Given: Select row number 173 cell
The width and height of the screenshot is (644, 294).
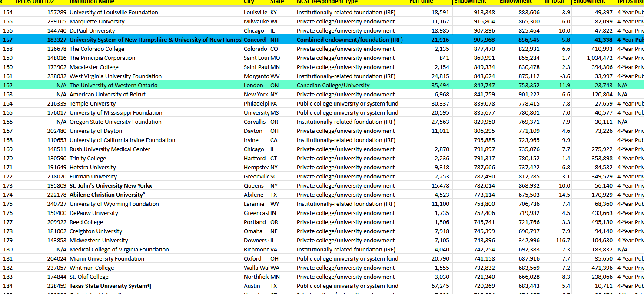Looking at the screenshot, I should pos(7,186).
